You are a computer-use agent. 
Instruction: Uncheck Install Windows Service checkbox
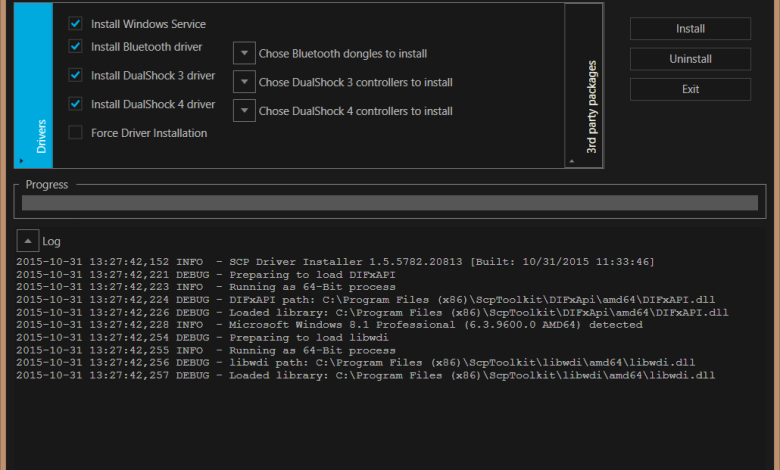(x=75, y=23)
